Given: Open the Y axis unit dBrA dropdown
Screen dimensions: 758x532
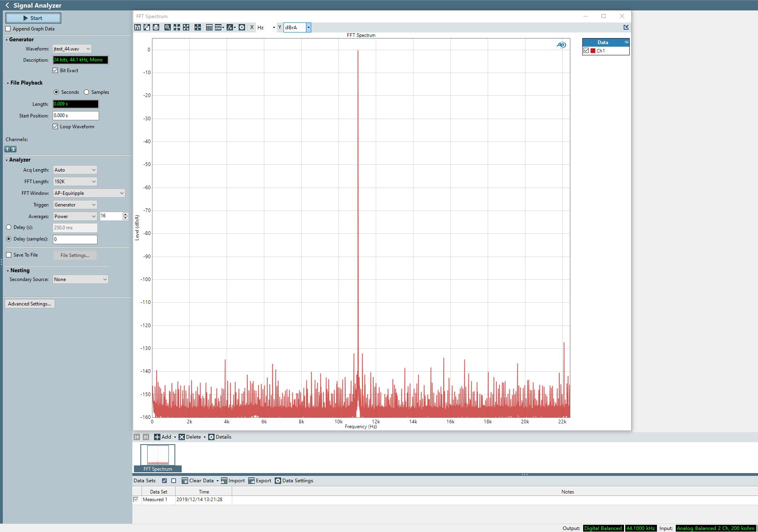Looking at the screenshot, I should (x=308, y=27).
